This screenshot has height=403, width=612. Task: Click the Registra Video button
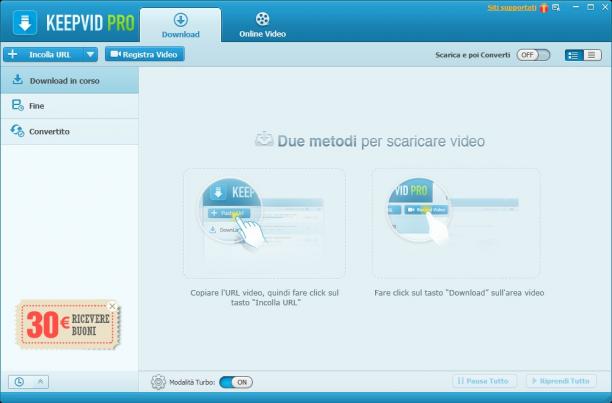pyautogui.click(x=144, y=55)
